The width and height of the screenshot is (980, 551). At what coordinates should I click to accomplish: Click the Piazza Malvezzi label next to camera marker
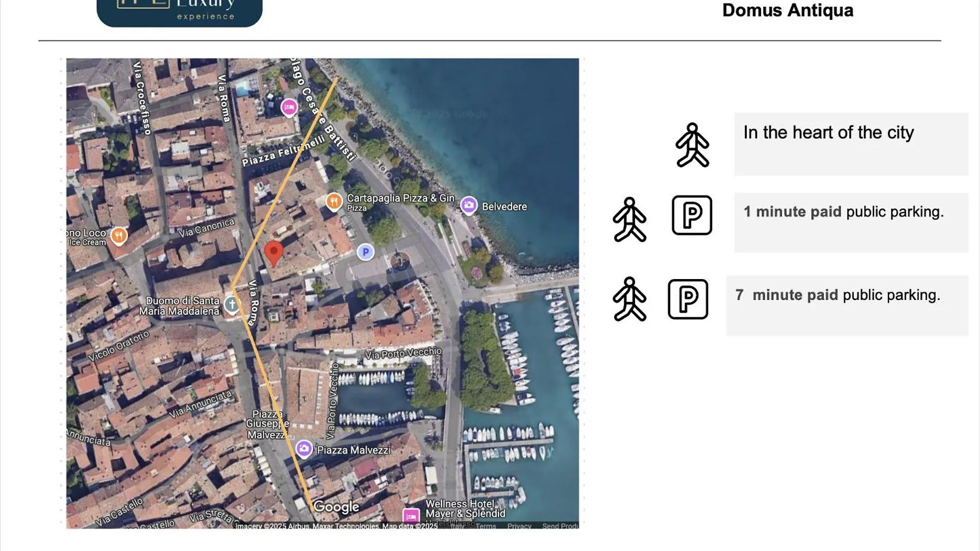(x=354, y=450)
